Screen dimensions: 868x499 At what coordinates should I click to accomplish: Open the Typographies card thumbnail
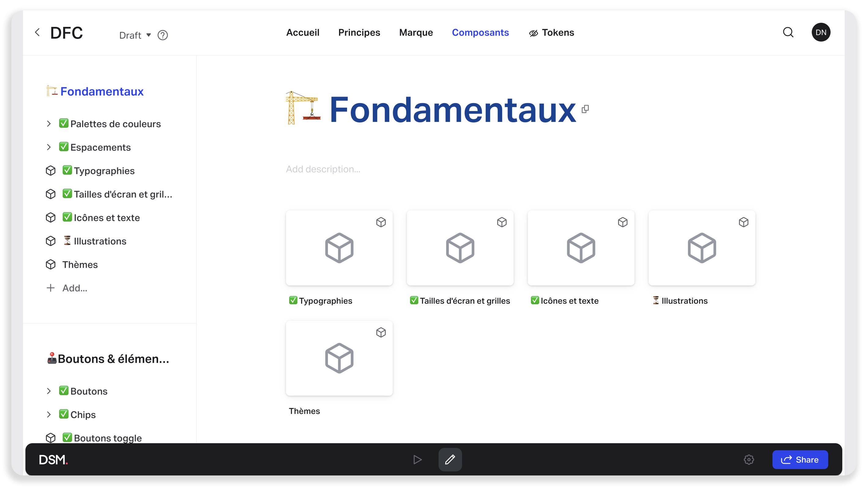339,248
